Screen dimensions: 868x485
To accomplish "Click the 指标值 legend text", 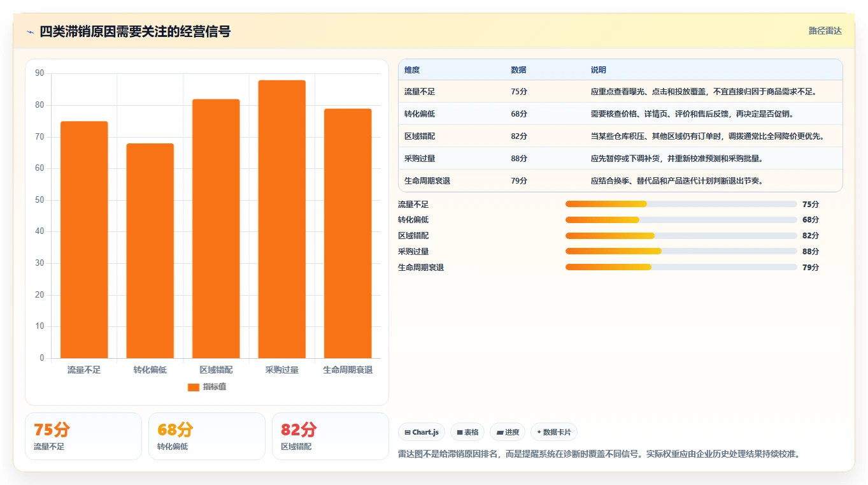I will tap(215, 387).
